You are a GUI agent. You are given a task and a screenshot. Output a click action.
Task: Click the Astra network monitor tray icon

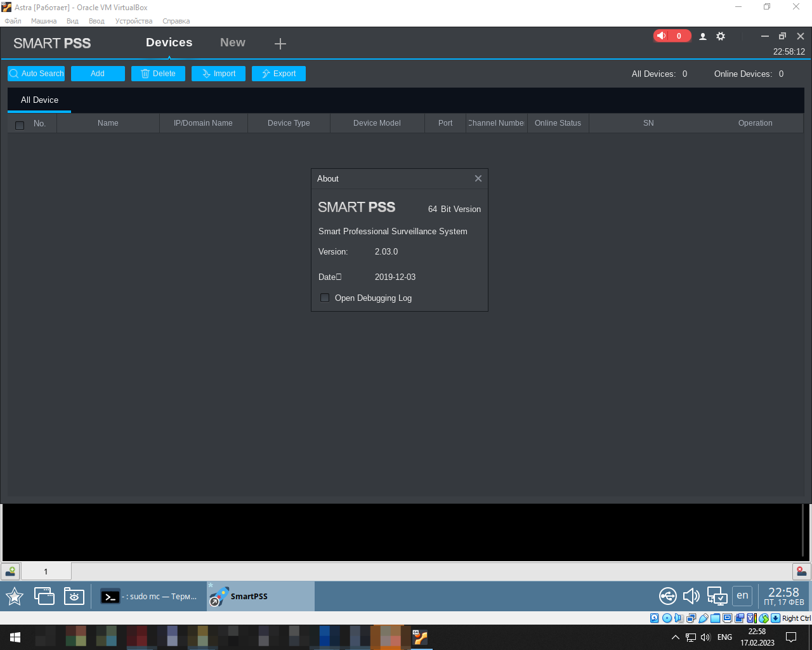(717, 596)
